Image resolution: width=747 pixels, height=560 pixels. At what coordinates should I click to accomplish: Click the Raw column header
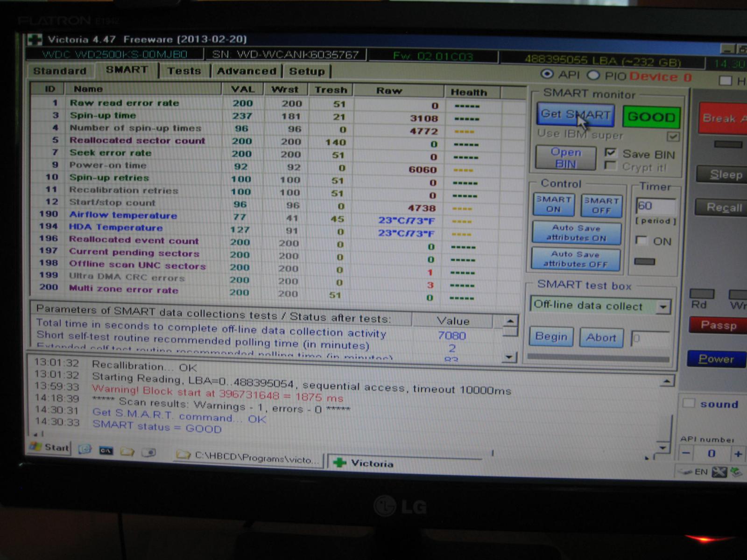pyautogui.click(x=398, y=91)
